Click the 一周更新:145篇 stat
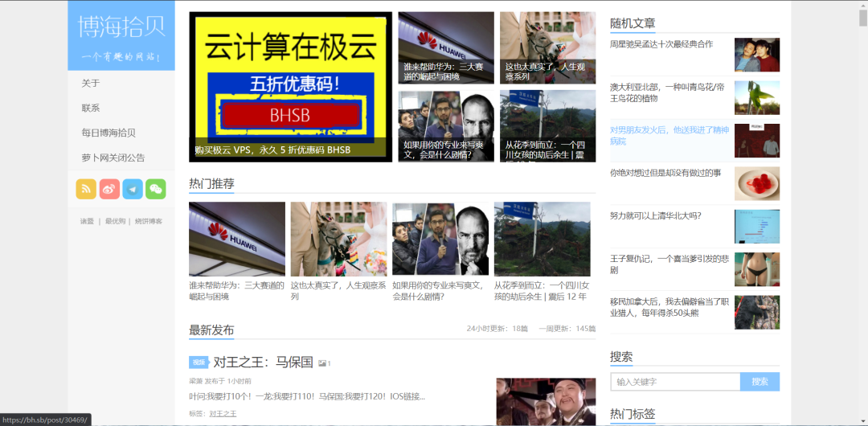The image size is (868, 426). pyautogui.click(x=567, y=329)
